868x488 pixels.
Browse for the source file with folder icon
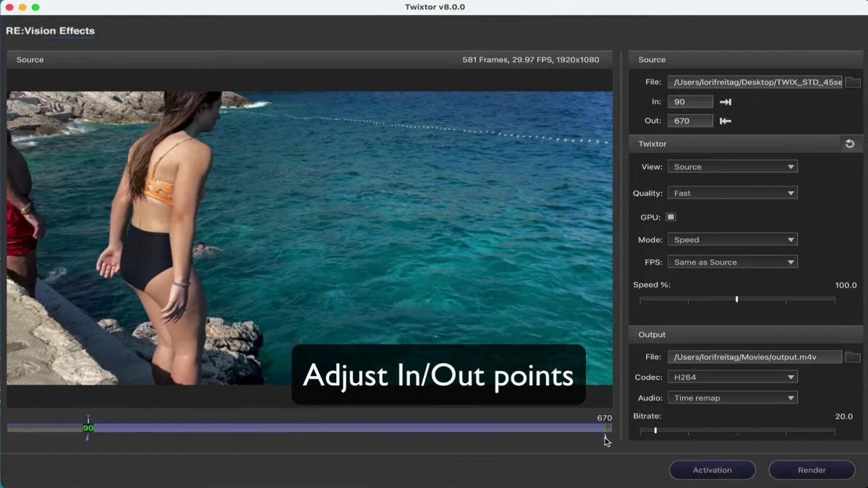852,82
